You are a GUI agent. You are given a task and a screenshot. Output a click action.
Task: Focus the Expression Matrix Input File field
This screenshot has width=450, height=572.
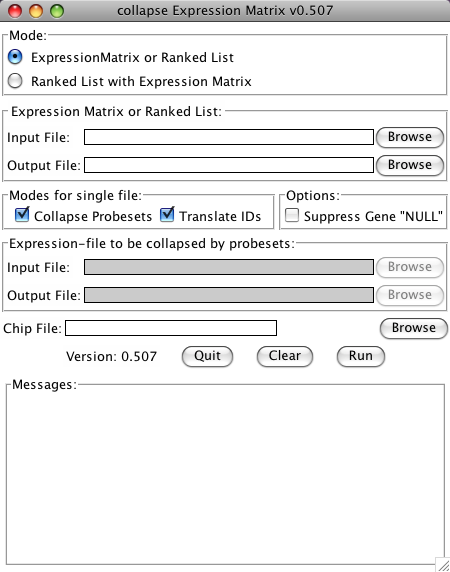click(x=229, y=137)
